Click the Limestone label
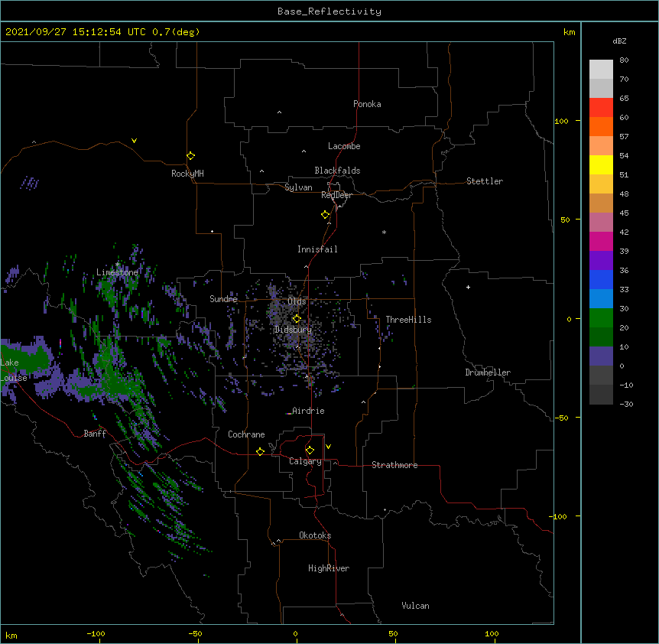 coord(117,272)
